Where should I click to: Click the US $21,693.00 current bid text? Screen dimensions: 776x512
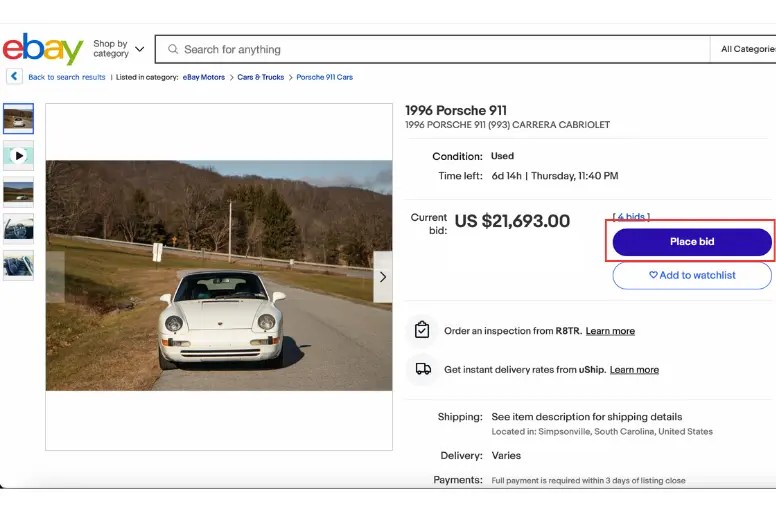pos(512,221)
